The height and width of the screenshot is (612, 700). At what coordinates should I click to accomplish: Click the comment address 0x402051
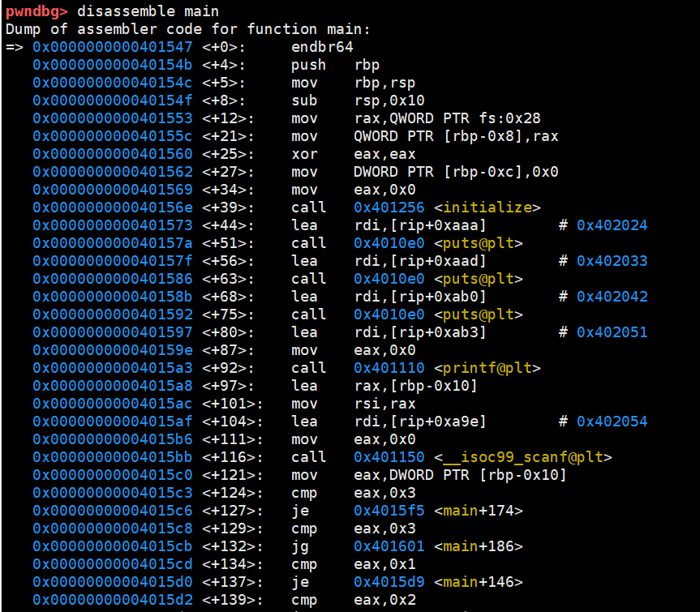[612, 332]
